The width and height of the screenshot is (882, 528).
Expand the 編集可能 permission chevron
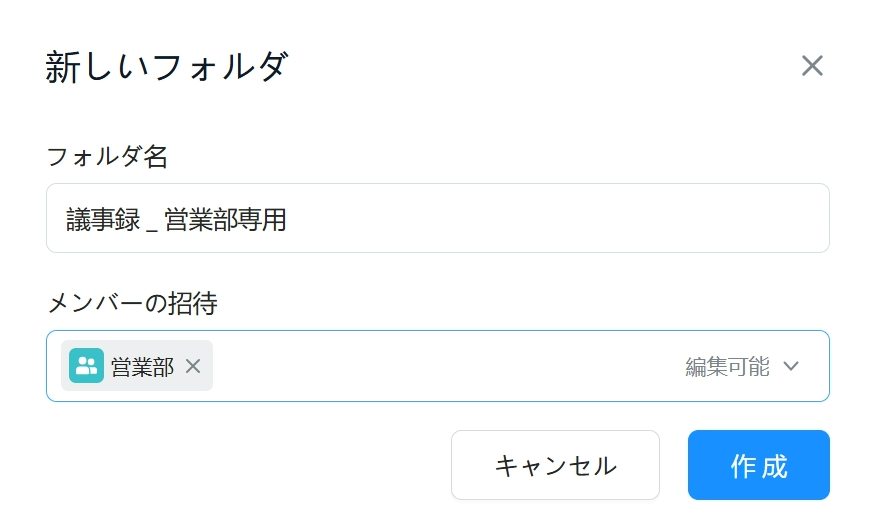tap(791, 366)
